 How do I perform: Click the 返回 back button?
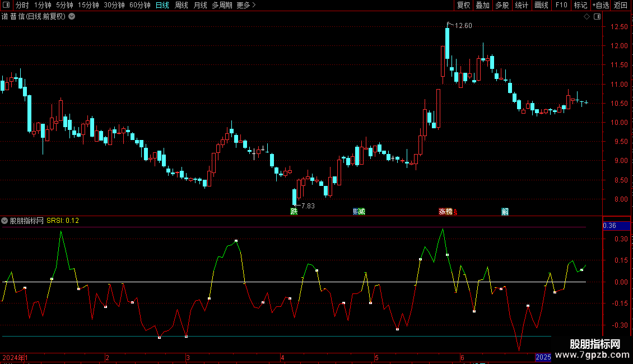pyautogui.click(x=621, y=5)
